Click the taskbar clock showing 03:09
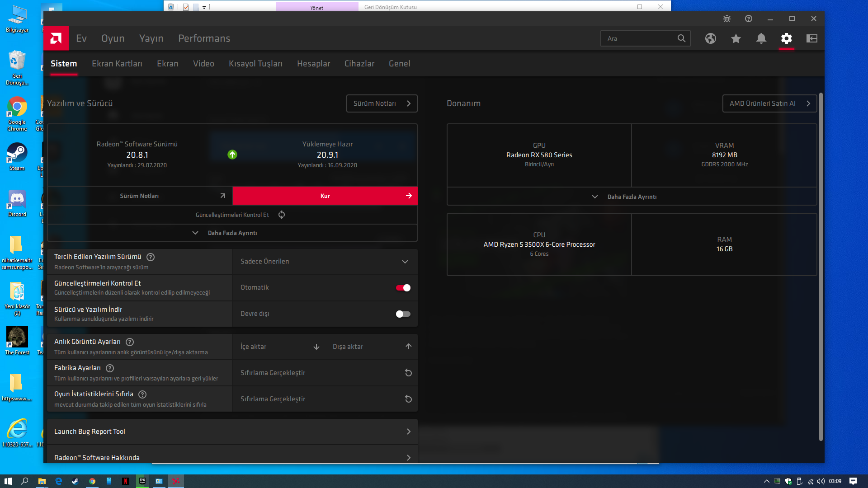This screenshot has width=868, height=488. pyautogui.click(x=835, y=481)
